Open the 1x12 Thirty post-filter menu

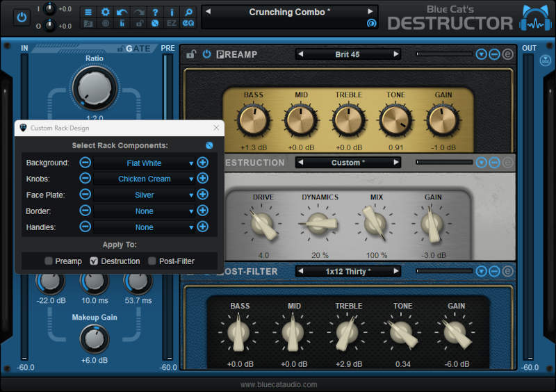(347, 271)
